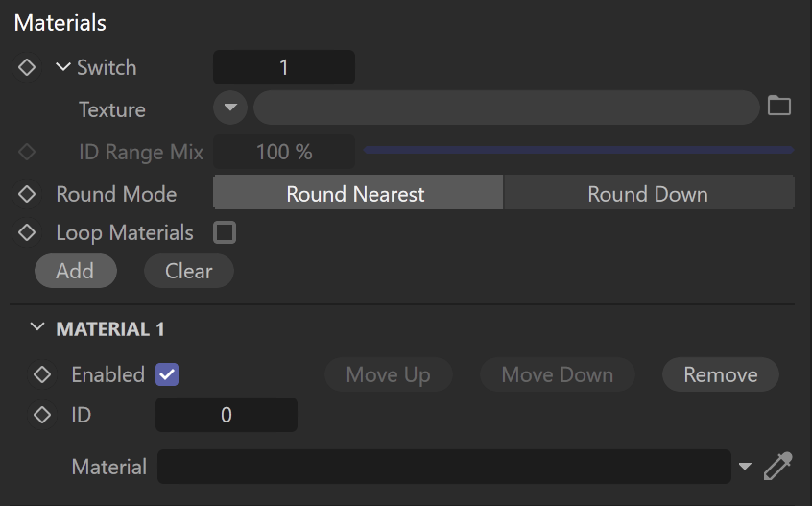Open the Texture folder browse icon

(x=778, y=106)
